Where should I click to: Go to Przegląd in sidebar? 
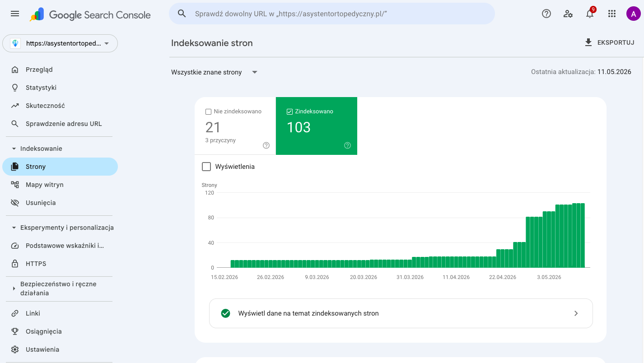[x=59, y=70]
